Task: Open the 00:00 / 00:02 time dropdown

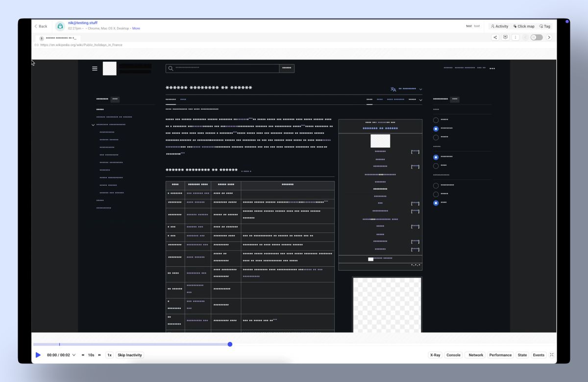Action: 61,355
